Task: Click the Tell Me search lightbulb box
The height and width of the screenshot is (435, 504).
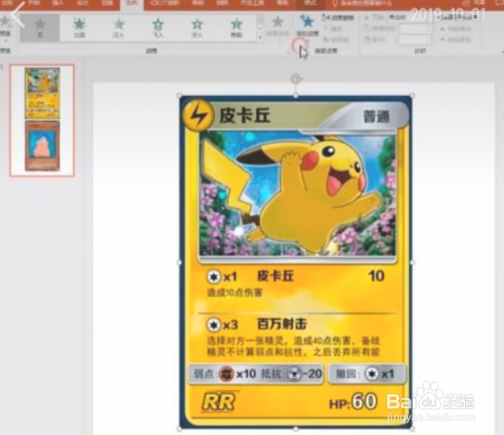Action: (364, 3)
